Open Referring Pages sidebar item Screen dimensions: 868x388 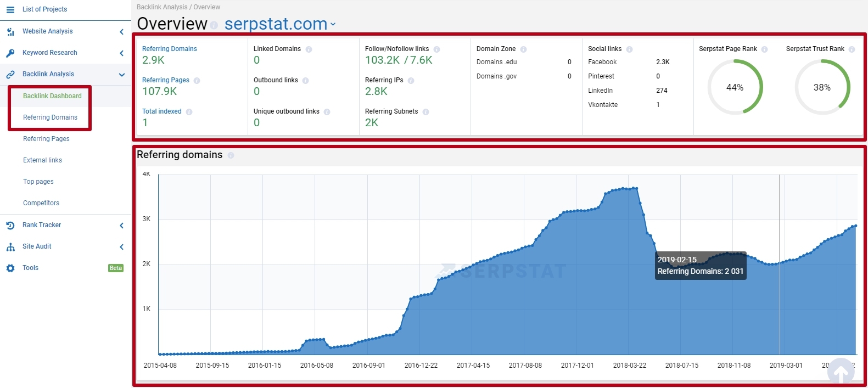pos(46,139)
